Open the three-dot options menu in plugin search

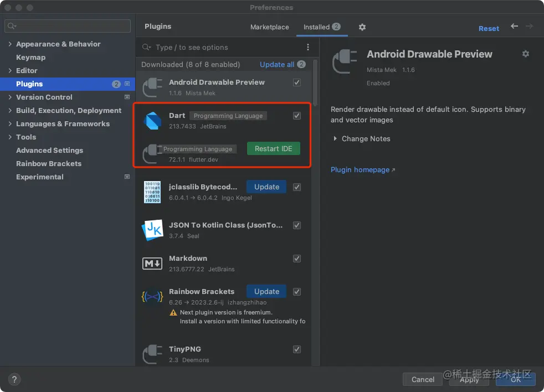308,47
